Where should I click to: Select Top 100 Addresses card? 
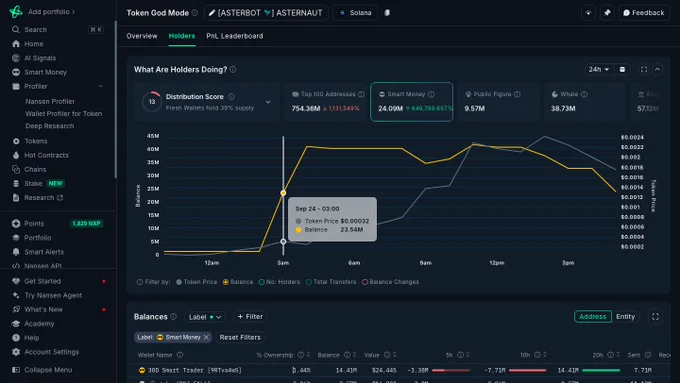pyautogui.click(x=325, y=102)
